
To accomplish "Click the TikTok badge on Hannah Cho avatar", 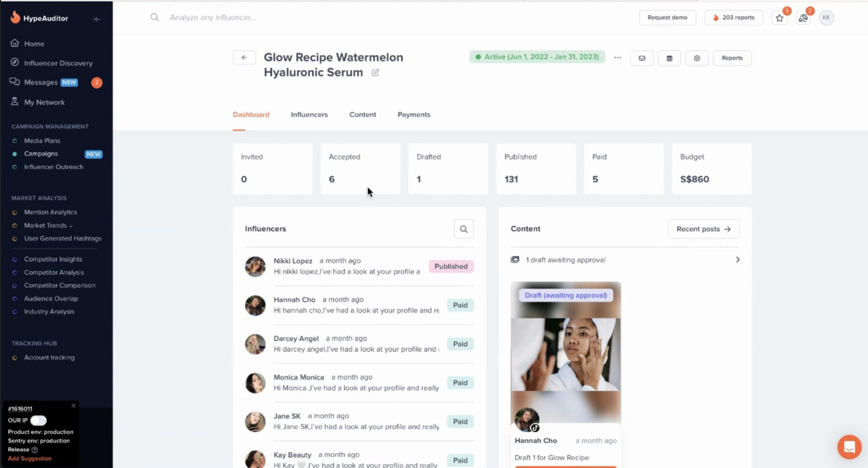I will click(x=535, y=428).
